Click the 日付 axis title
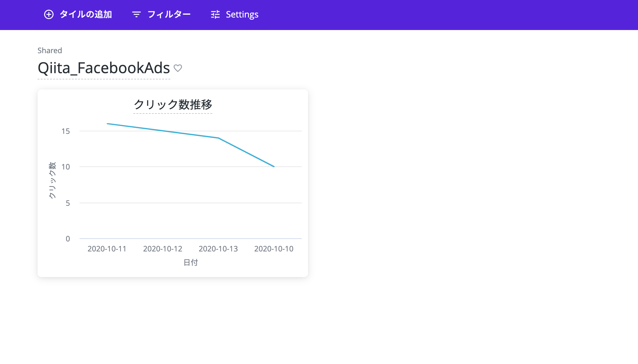638x364 pixels. [x=191, y=262]
